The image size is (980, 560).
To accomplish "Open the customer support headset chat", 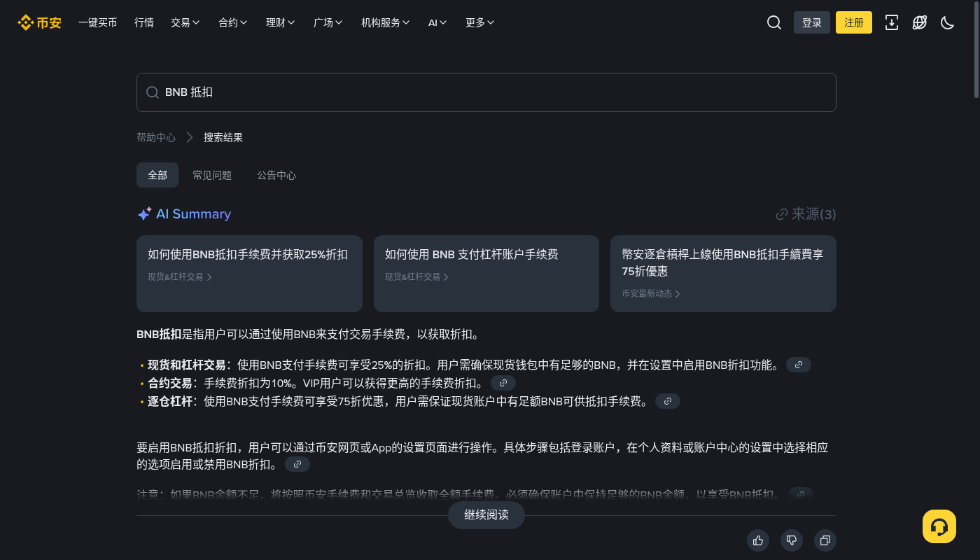I will [x=939, y=526].
